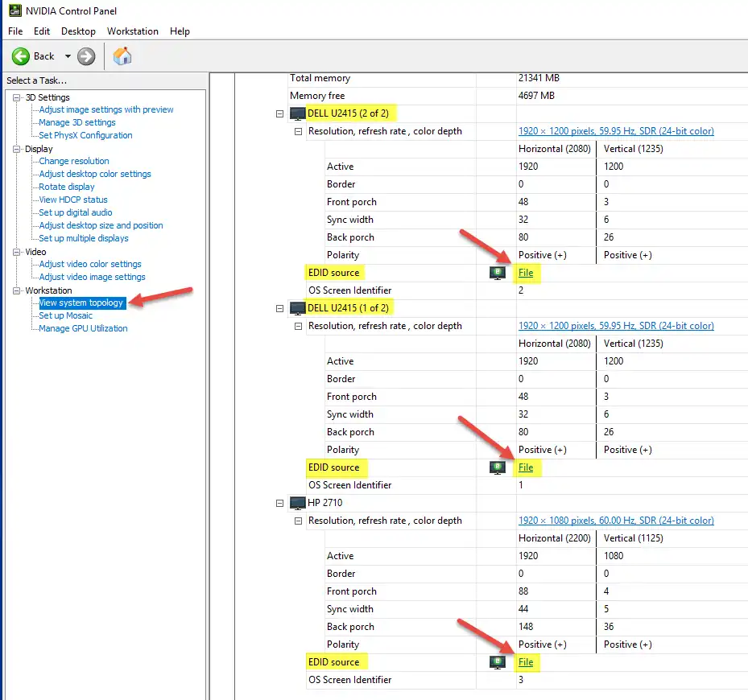Collapse DELL U2415 (2 of 2) details
The height and width of the screenshot is (700, 748).
pyautogui.click(x=279, y=113)
